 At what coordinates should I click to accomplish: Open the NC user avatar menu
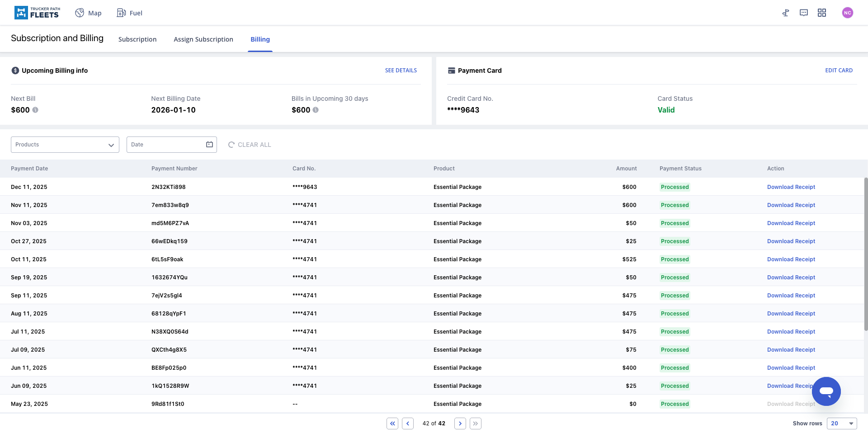pos(847,13)
